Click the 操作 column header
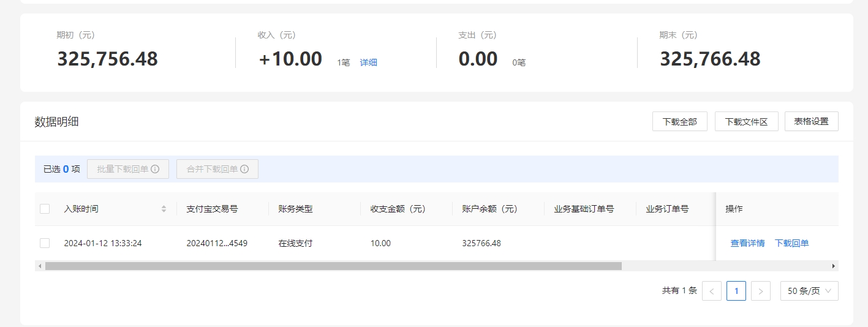 (x=734, y=209)
